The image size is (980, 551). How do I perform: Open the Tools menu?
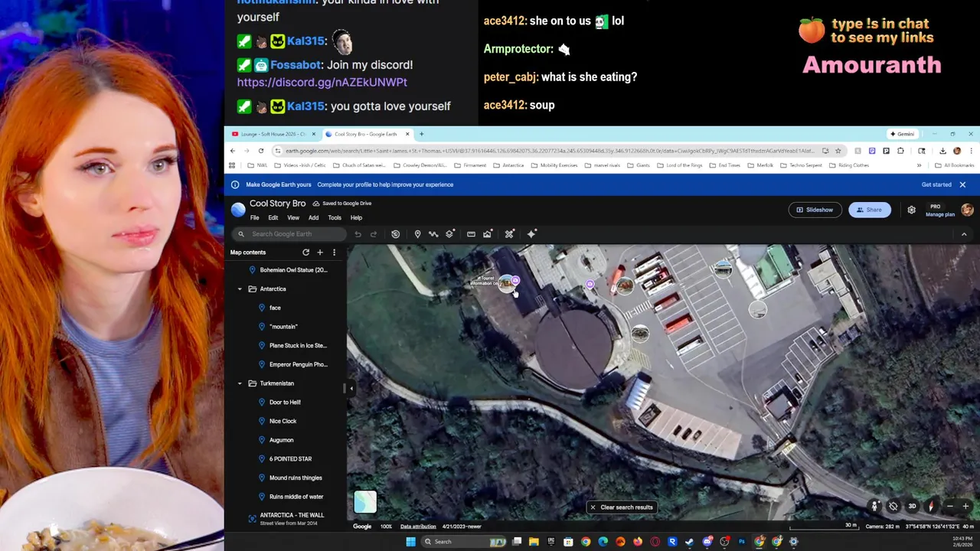[x=335, y=218]
